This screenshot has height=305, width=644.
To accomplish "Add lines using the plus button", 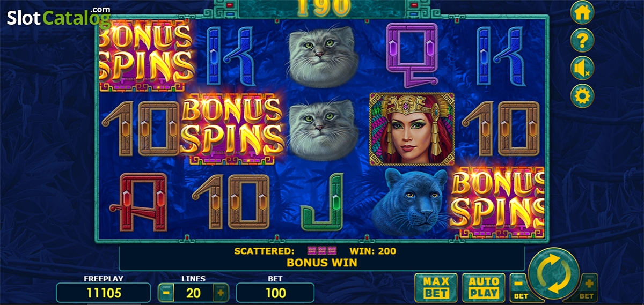I will click(x=220, y=293).
